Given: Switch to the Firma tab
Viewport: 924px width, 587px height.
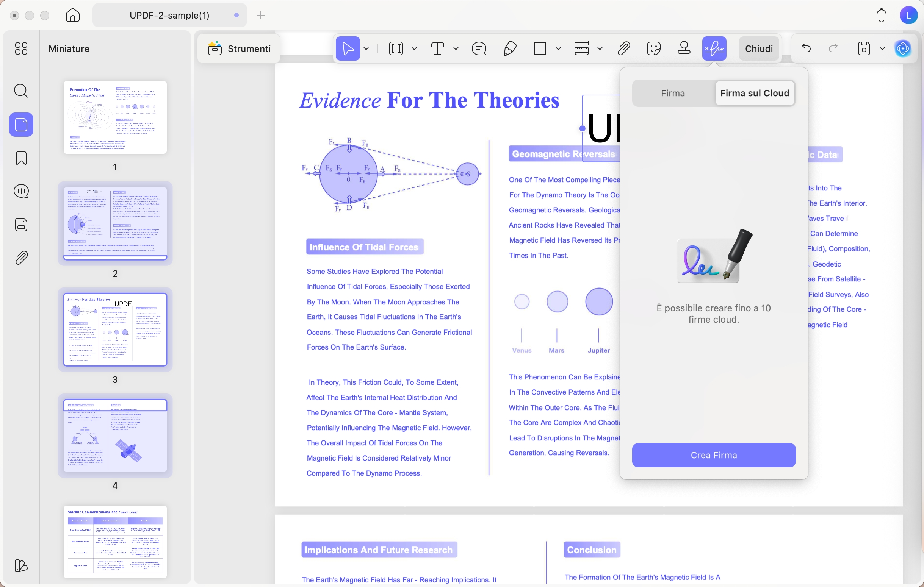Looking at the screenshot, I should [x=673, y=93].
